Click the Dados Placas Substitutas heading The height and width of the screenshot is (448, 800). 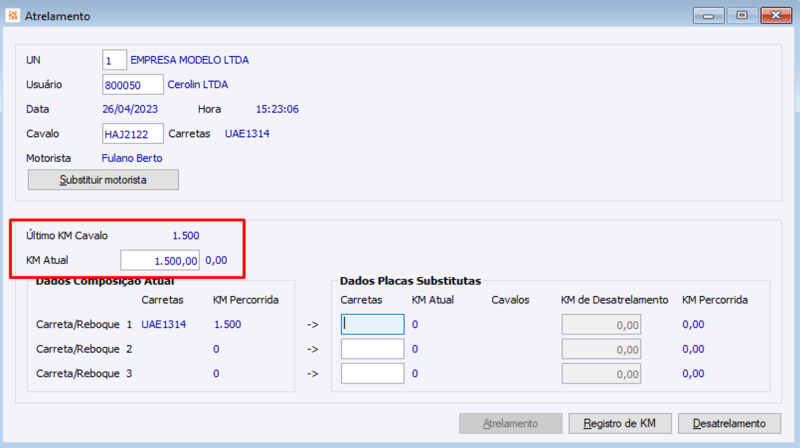click(x=410, y=281)
